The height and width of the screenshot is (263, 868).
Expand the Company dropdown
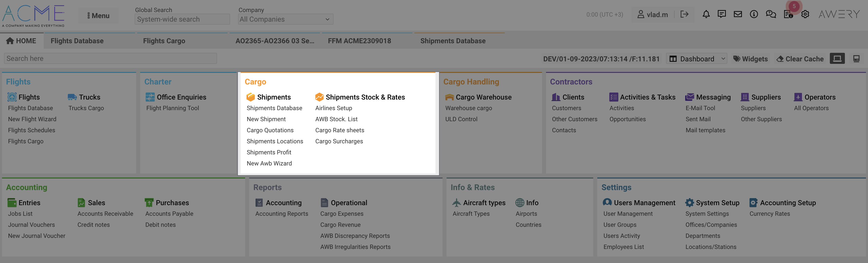point(285,19)
